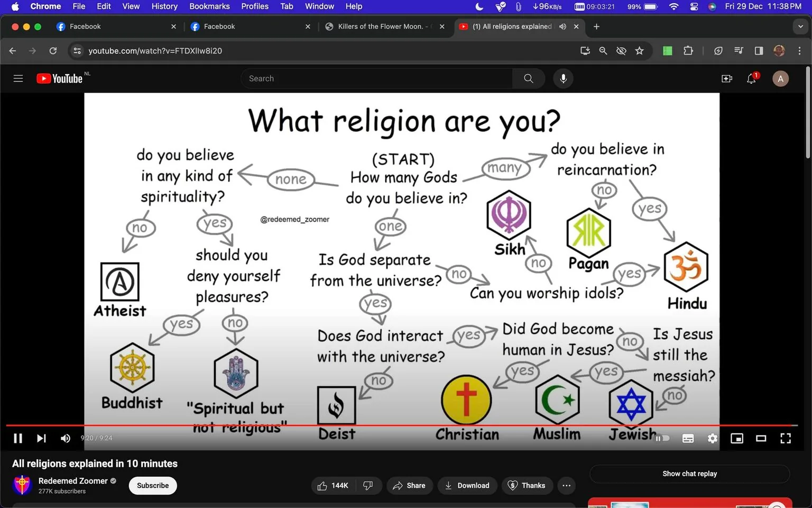This screenshot has width=812, height=508.
Task: Open YouTube notifications bell
Action: click(x=751, y=78)
